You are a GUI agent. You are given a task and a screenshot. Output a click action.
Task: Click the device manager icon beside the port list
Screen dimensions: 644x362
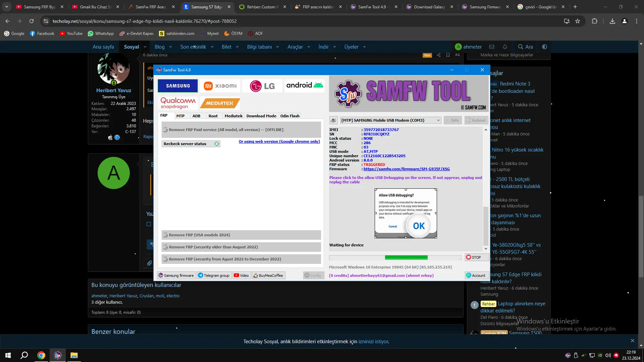pyautogui.click(x=333, y=120)
